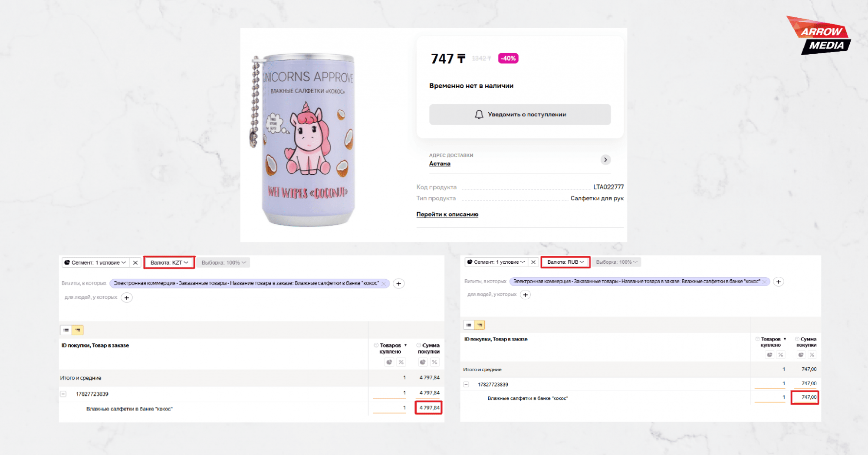Switch right table to tree view

coord(480,325)
